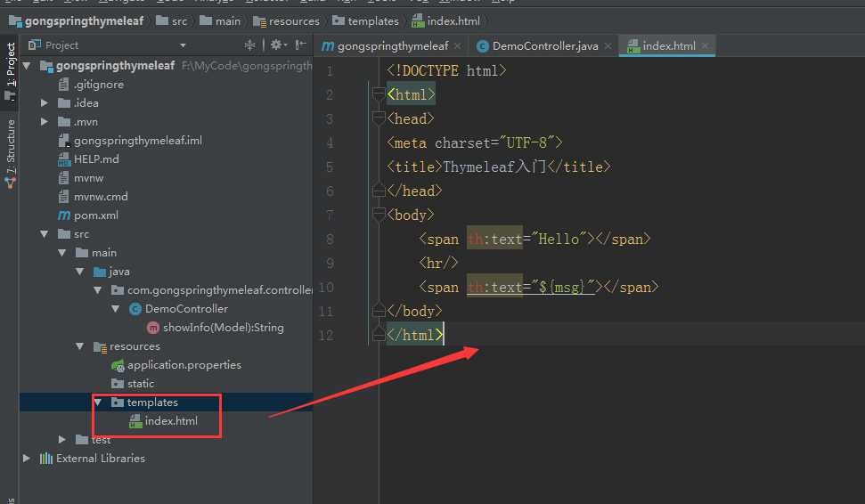Open the 7: Structure tool window tab
Viewport: 865px width, 504px height.
10,153
